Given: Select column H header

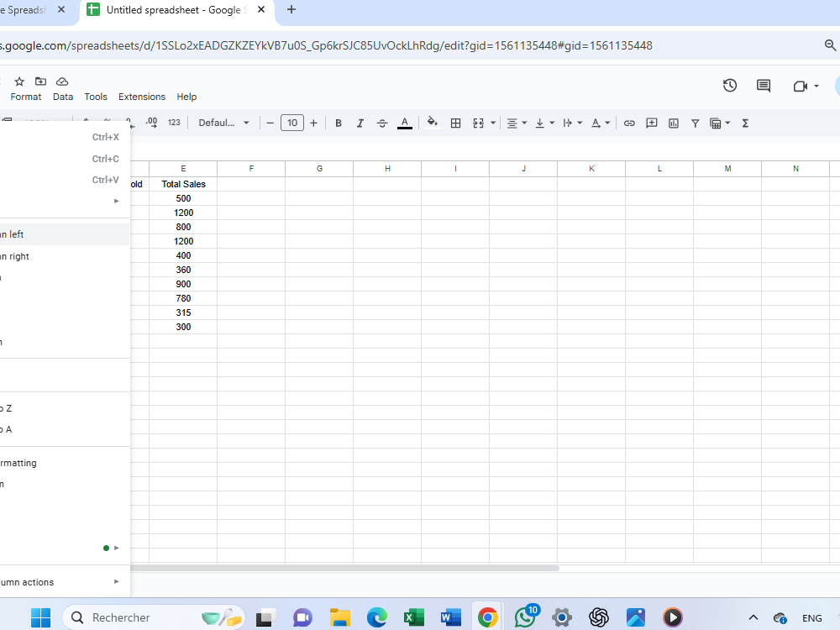Looking at the screenshot, I should [x=387, y=169].
